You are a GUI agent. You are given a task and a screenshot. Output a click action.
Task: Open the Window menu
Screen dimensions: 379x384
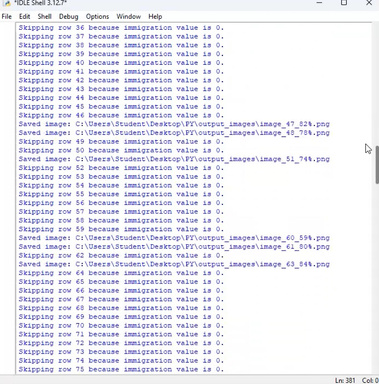(128, 16)
